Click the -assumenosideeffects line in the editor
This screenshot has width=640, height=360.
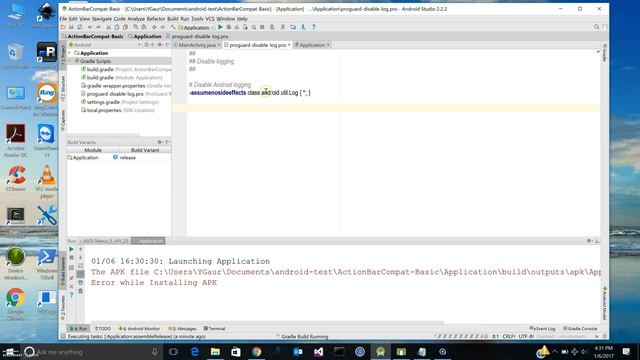(249, 93)
